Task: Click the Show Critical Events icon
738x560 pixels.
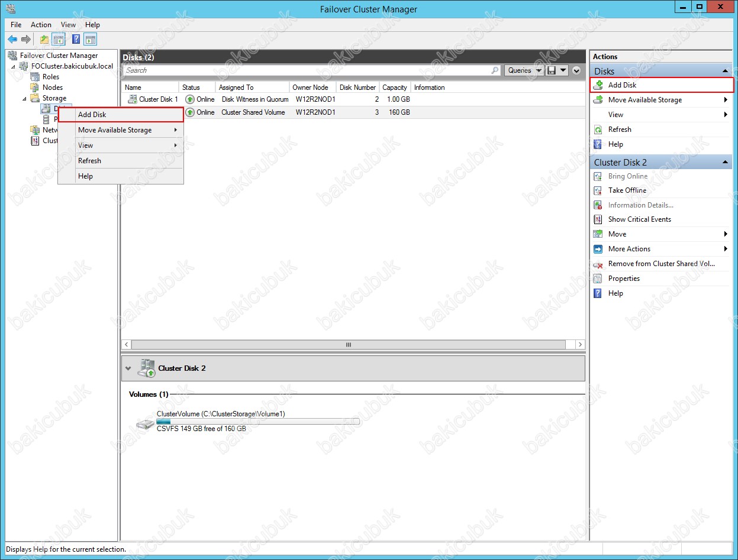Action: click(598, 219)
